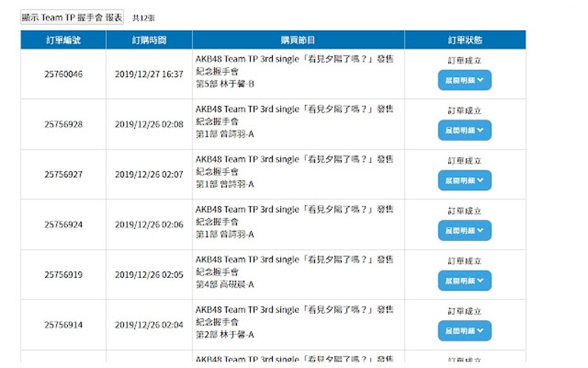Click 訂單成立 status for order 25756919
Image resolution: width=588 pixels, height=368 pixels.
pyautogui.click(x=465, y=261)
